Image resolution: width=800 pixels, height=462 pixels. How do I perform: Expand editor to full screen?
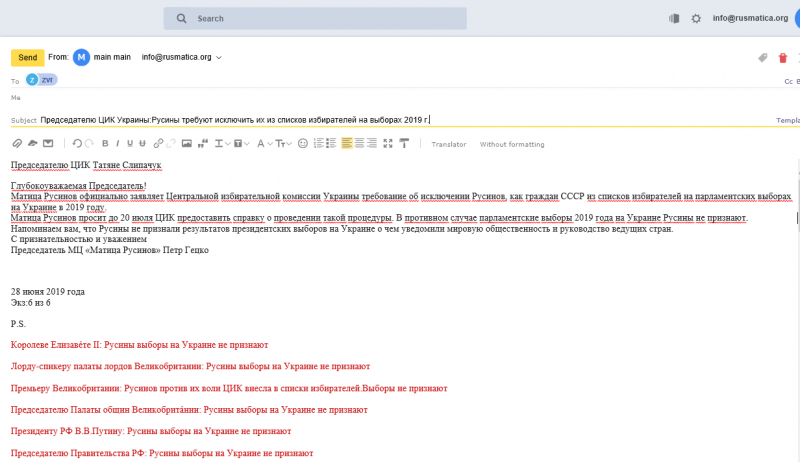388,143
